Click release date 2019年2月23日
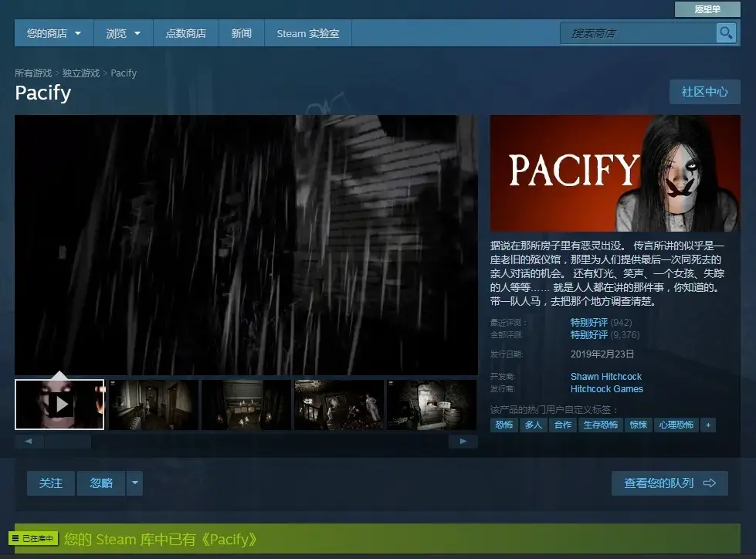This screenshot has height=559, width=756. click(x=602, y=354)
